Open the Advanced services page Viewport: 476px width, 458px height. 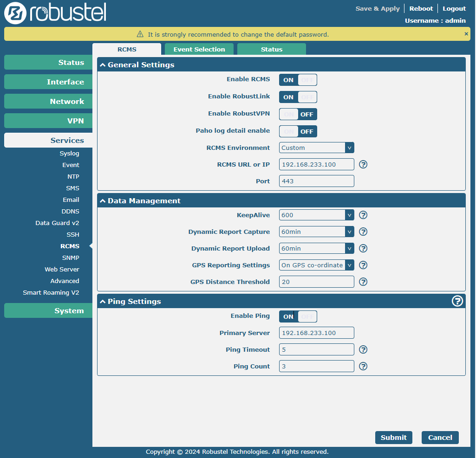(x=65, y=281)
